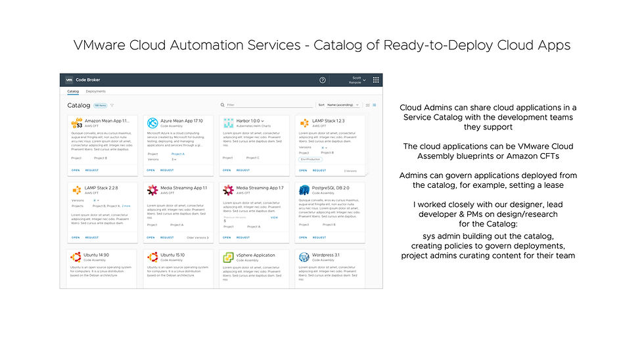Open the help question mark icon

(x=323, y=80)
